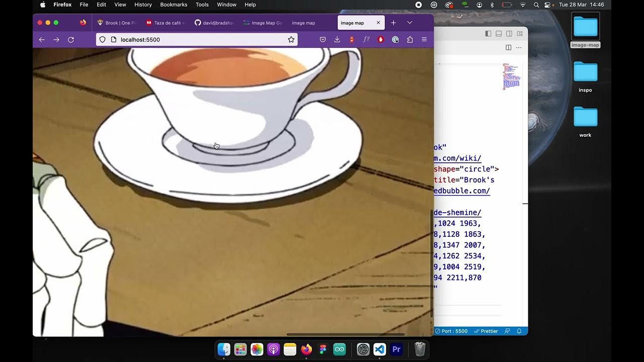Click the localhost:5500 address bar
The width and height of the screenshot is (644, 362).
coord(197,40)
